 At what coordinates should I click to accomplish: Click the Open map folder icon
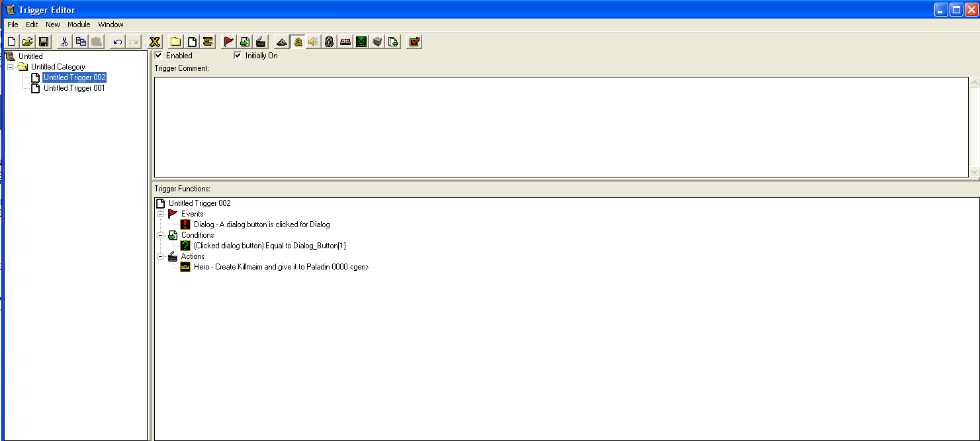click(x=27, y=42)
